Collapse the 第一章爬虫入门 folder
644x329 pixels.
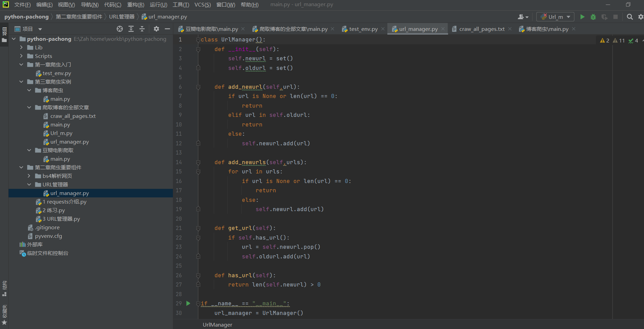[x=21, y=65]
